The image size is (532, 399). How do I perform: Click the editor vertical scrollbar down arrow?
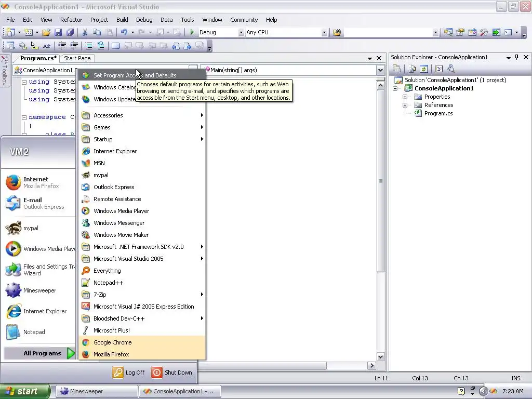click(x=380, y=356)
